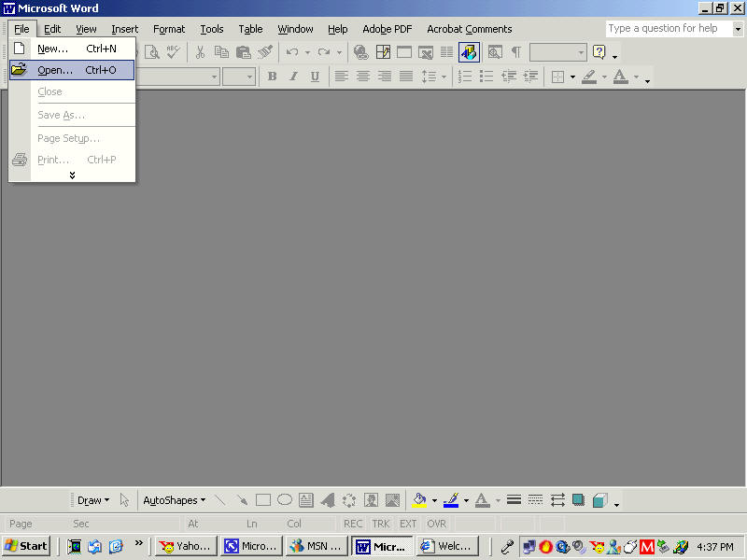Open the Edit menu
This screenshot has height=560, width=747.
click(x=52, y=29)
